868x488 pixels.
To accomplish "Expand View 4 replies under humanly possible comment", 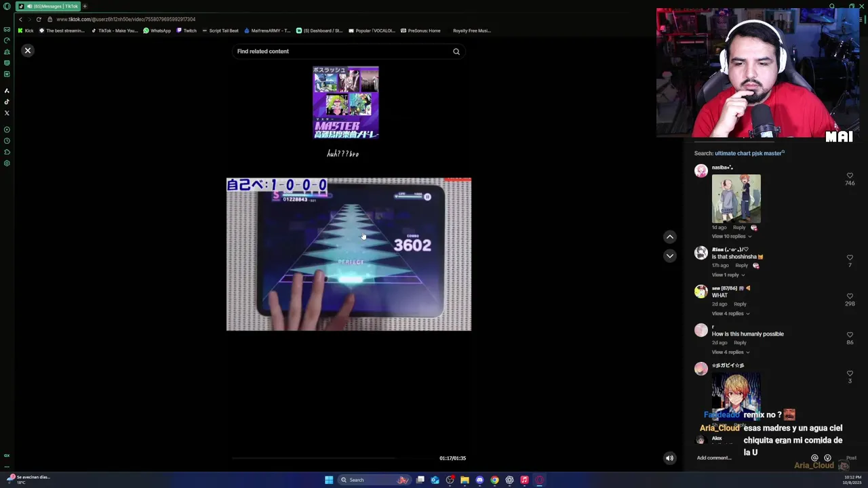I will [730, 352].
